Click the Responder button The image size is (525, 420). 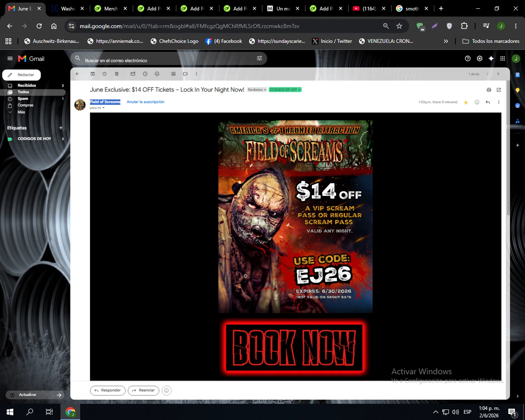[108, 390]
